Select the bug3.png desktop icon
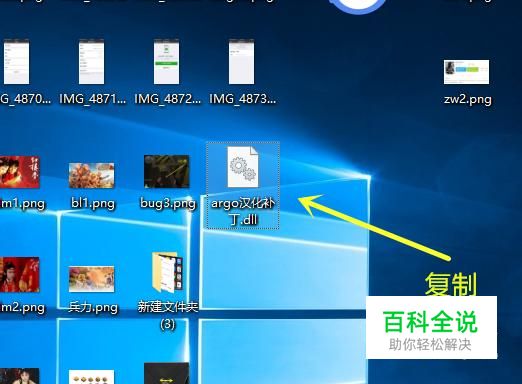Screen dimensions: 522x384 167,171
